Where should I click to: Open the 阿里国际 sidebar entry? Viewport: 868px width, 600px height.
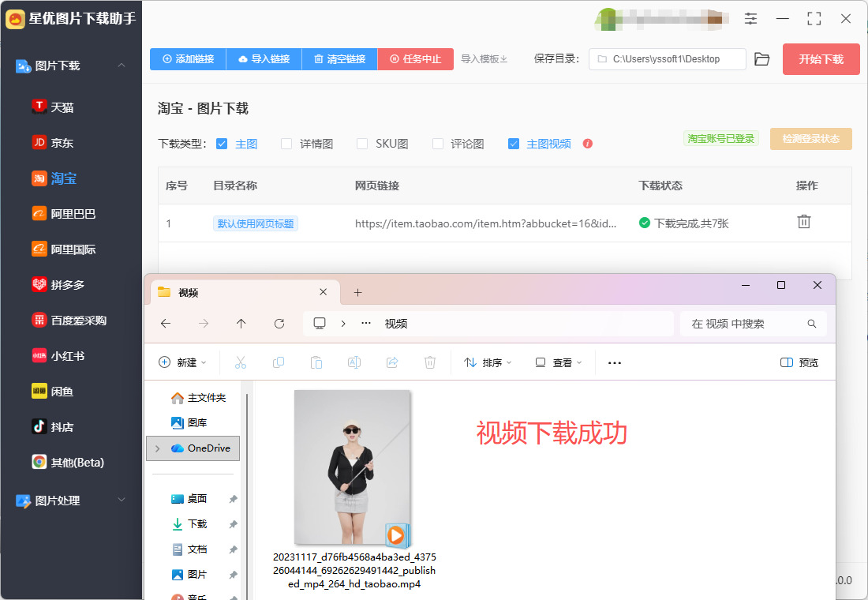pos(64,249)
